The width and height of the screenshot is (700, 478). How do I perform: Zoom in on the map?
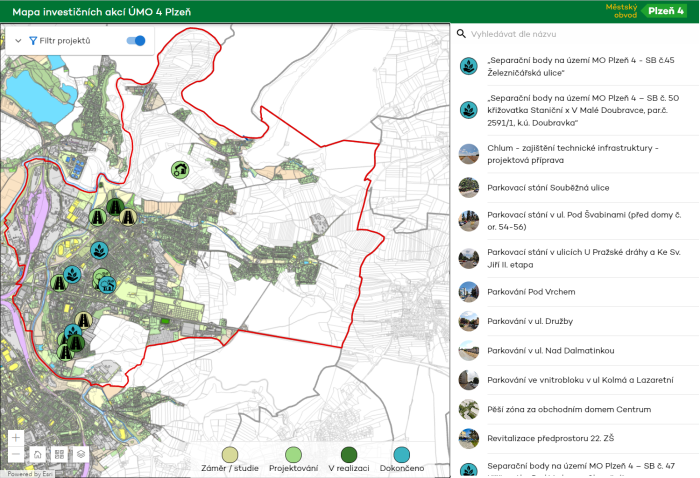pyautogui.click(x=15, y=437)
